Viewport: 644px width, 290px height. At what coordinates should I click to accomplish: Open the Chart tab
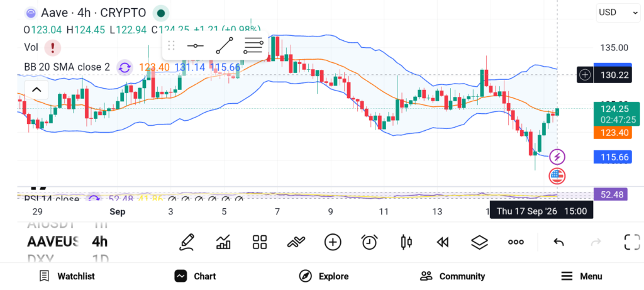tap(195, 276)
